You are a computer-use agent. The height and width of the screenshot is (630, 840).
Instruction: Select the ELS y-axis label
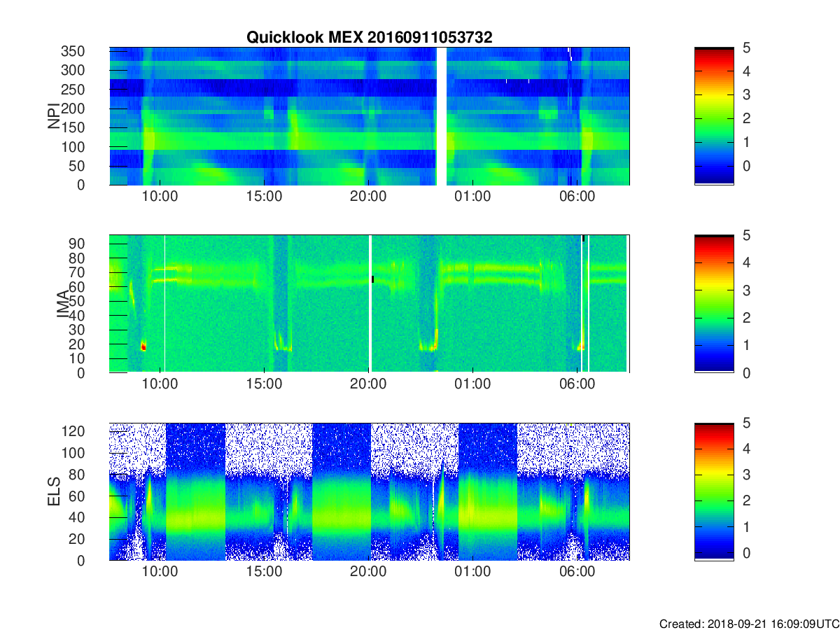(x=53, y=491)
